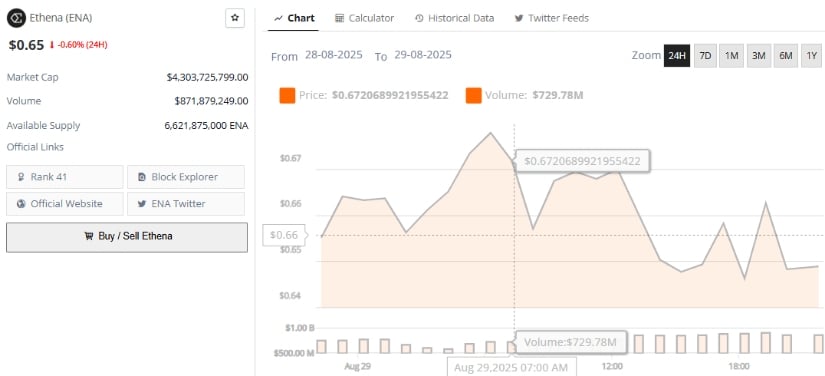Click the supply value 6,621,875,000 ENA
The height and width of the screenshot is (376, 825).
[206, 126]
